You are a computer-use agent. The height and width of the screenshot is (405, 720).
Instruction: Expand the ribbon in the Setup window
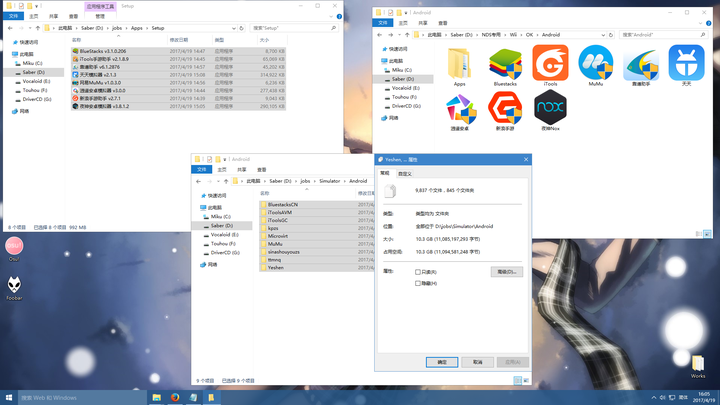click(332, 17)
